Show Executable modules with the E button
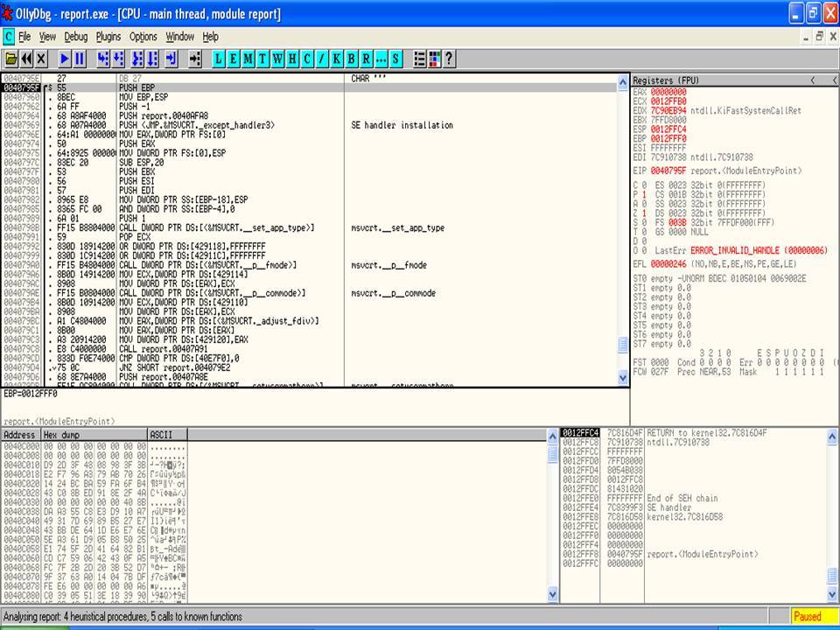The image size is (840, 630). pos(234,59)
